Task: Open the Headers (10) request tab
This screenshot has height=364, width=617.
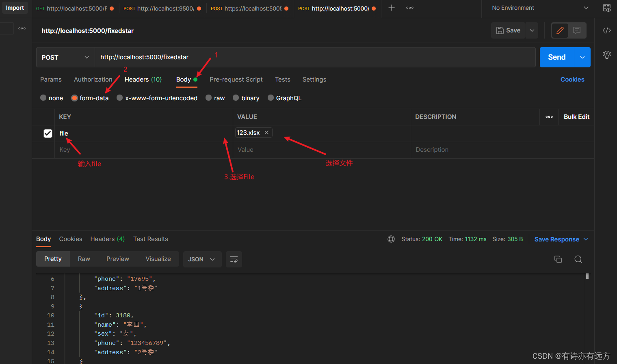Action: click(x=143, y=80)
